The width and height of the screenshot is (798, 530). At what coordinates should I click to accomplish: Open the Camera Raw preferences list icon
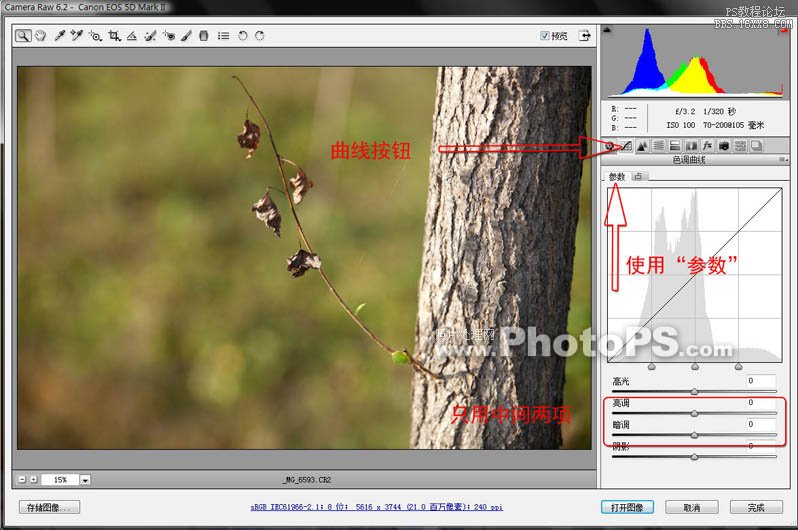[223, 36]
